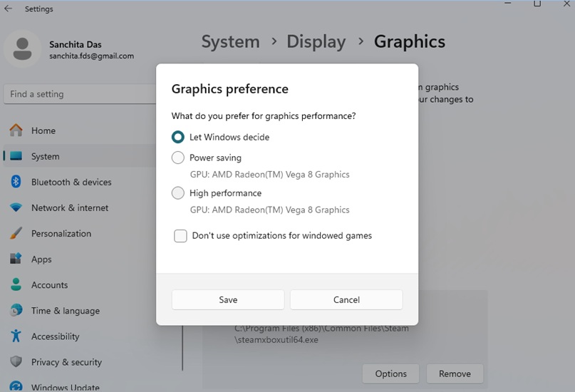This screenshot has height=392, width=575.
Task: Save the graphics preference
Action: 228,299
